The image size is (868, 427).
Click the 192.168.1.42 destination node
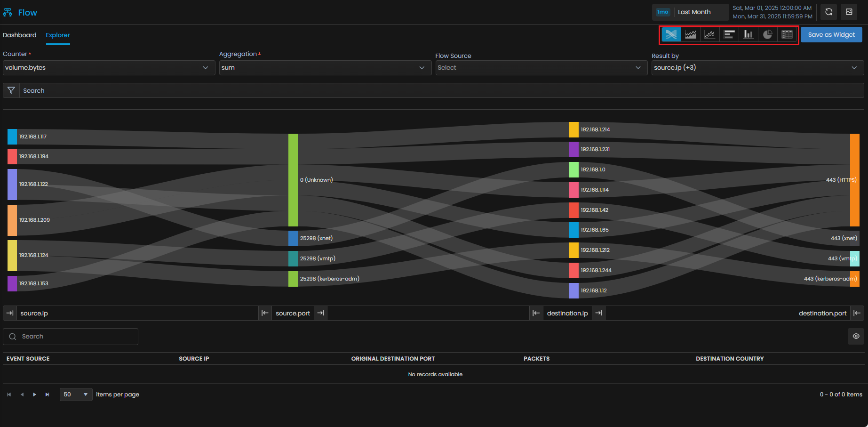tap(574, 210)
